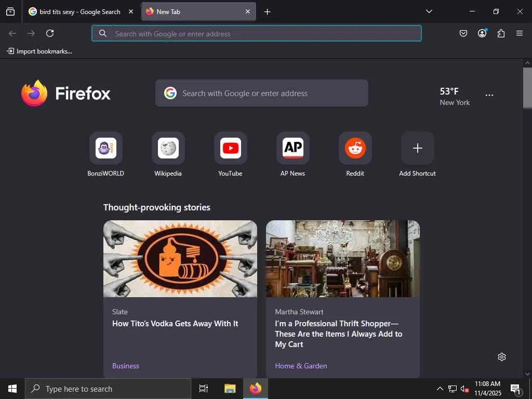Go forward with the forward arrow
This screenshot has height=399, width=532.
pyautogui.click(x=31, y=33)
